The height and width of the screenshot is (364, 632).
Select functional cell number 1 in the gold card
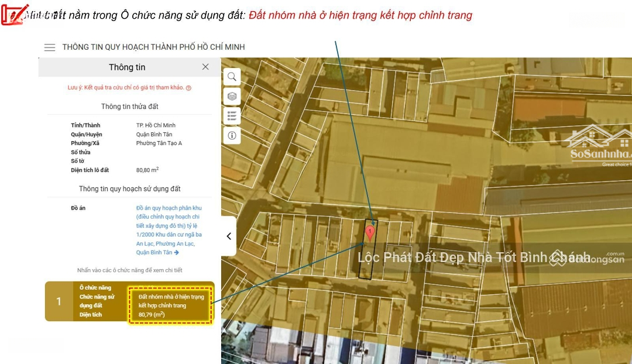coord(59,301)
